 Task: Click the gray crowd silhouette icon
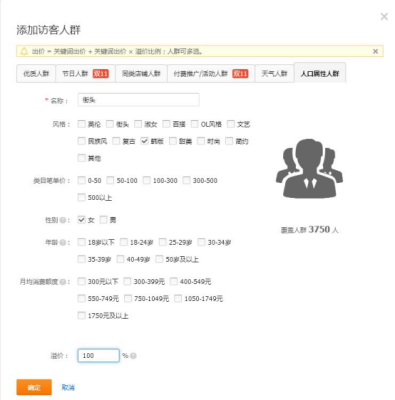(x=309, y=169)
